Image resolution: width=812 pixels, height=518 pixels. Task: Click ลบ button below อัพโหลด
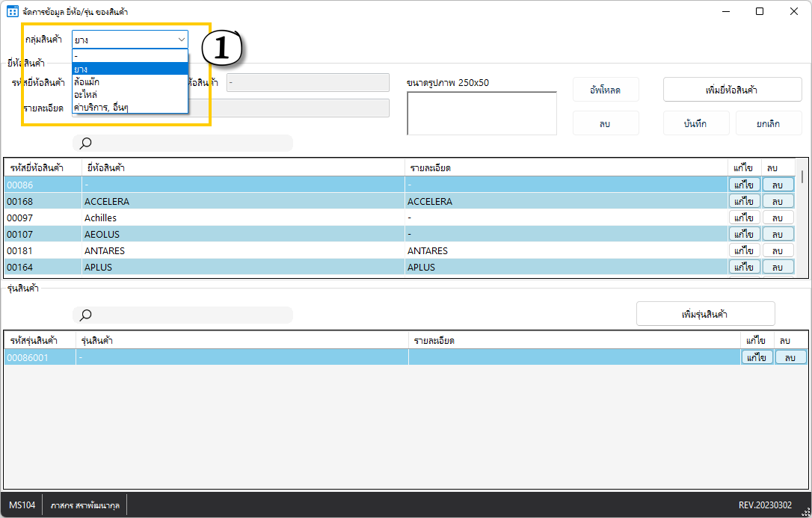605,123
